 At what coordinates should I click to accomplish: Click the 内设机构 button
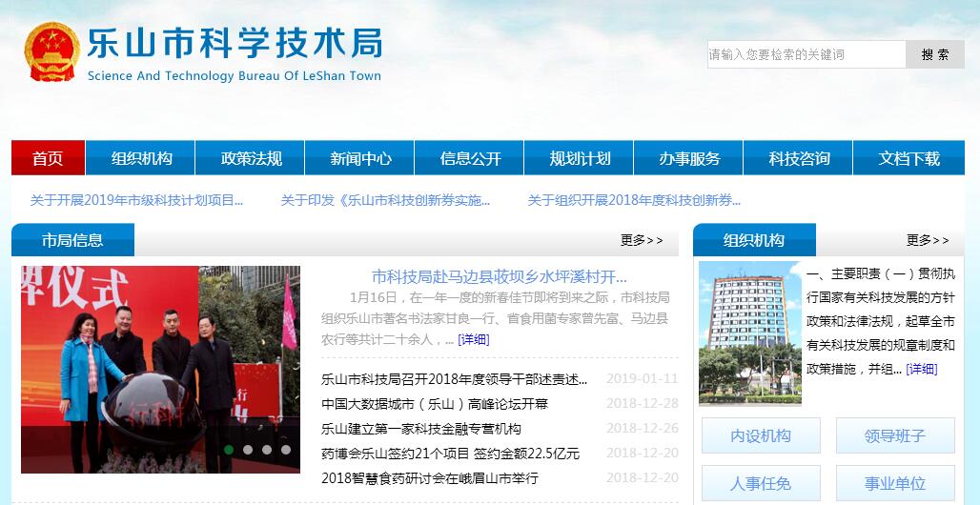pyautogui.click(x=761, y=435)
